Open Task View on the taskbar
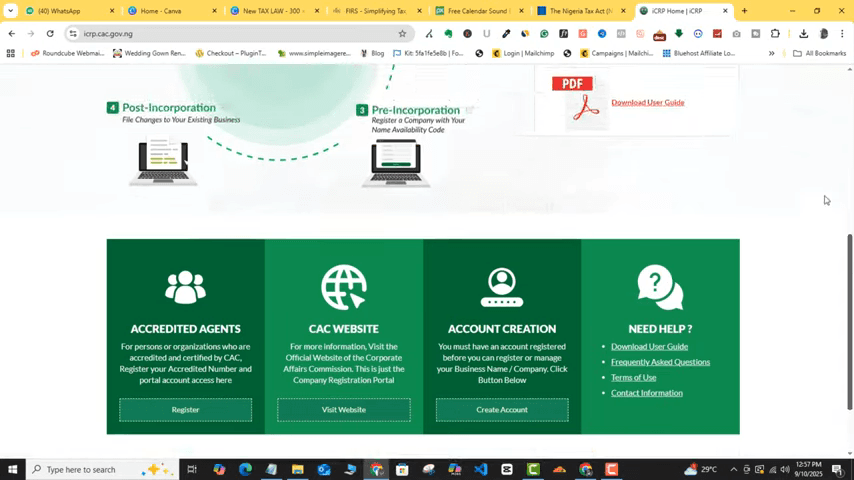The width and height of the screenshot is (854, 480). click(192, 469)
